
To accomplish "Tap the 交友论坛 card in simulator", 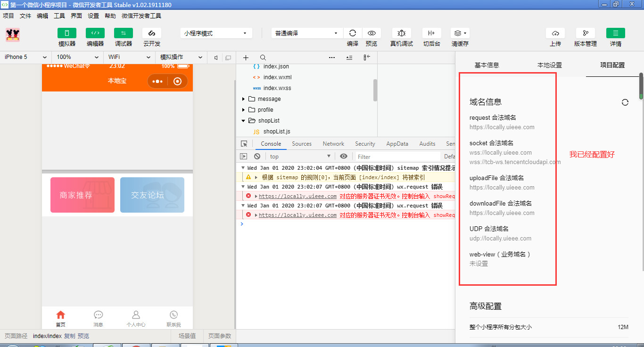I will 152,195.
